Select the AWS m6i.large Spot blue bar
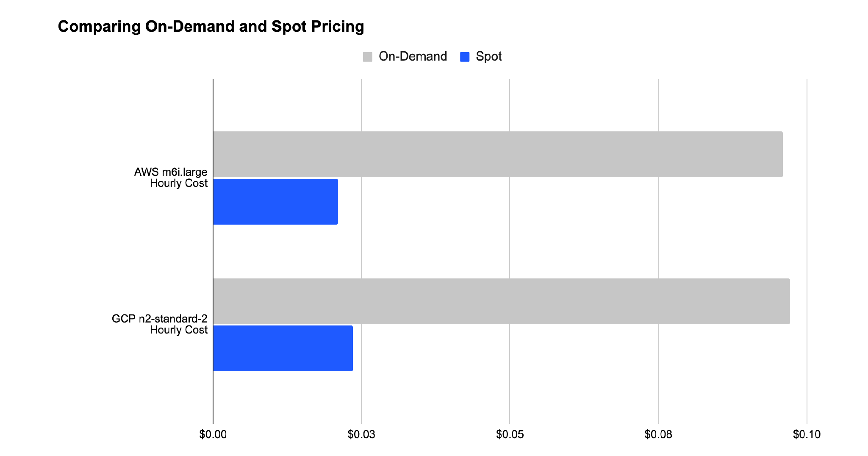 click(275, 202)
